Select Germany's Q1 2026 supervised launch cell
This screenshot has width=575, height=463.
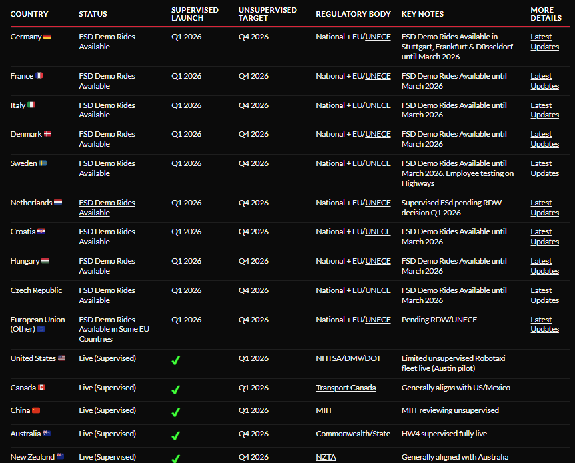[186, 37]
